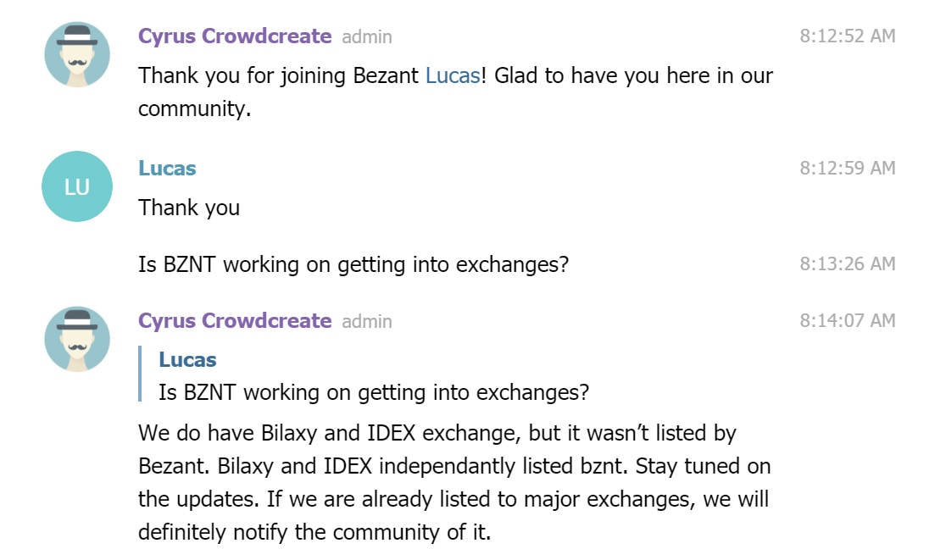Viewport: 946px width, 560px height.
Task: Click the admin badge on first message
Action: [367, 36]
